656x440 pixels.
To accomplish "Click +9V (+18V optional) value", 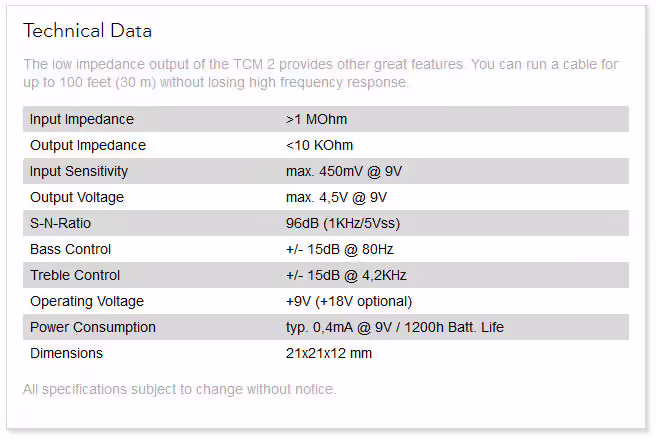I will click(x=349, y=301).
